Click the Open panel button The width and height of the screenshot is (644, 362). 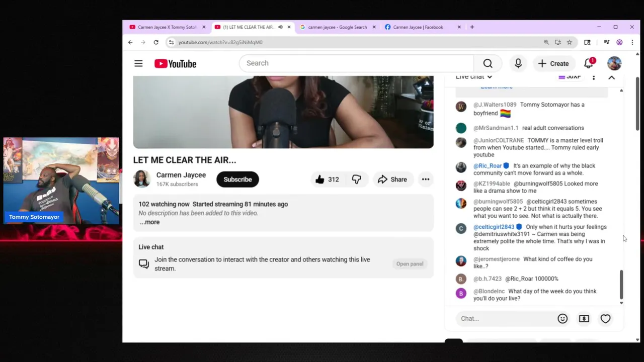tap(410, 264)
